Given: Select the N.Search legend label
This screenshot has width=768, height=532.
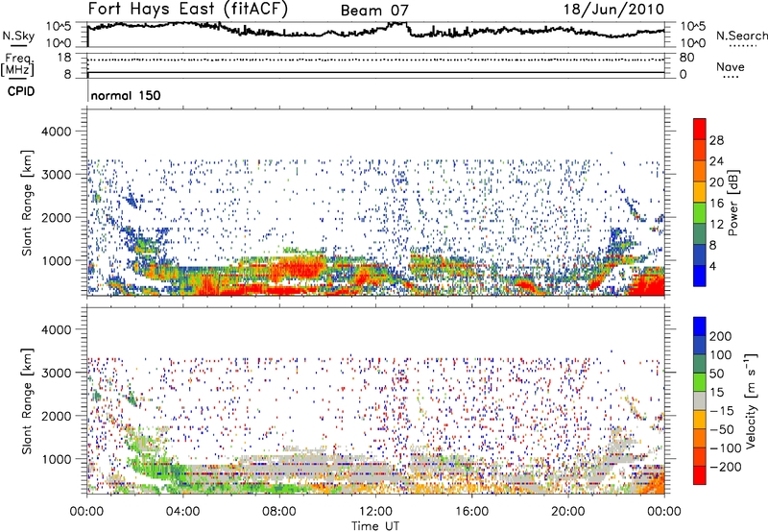Looking at the screenshot, I should 741,36.
